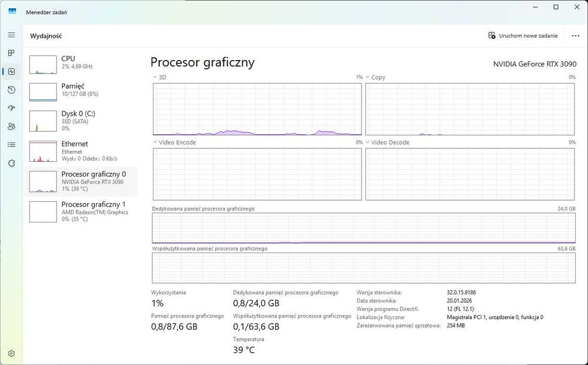Click the CPU mini graph thumbnail
This screenshot has height=365, width=588.
pyautogui.click(x=43, y=65)
